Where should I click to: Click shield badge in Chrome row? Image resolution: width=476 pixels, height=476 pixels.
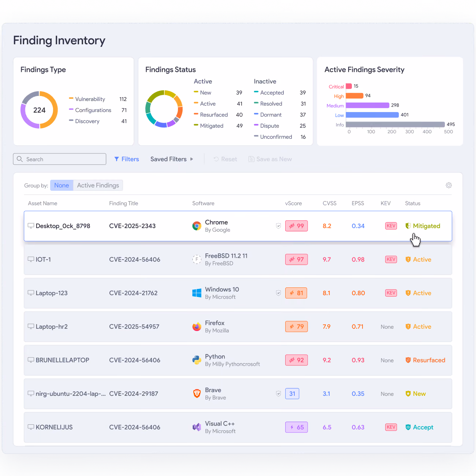278,226
